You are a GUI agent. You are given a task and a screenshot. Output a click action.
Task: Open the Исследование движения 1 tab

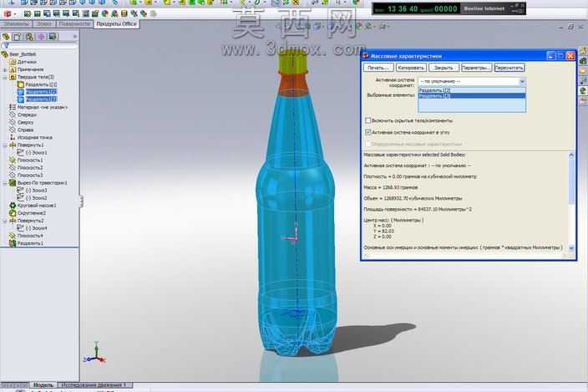pyautogui.click(x=95, y=384)
